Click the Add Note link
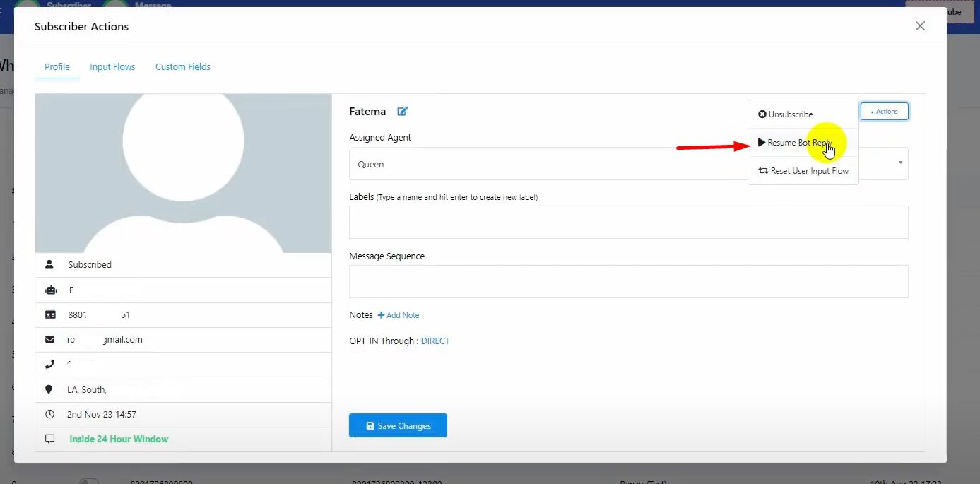Viewport: 980px width, 484px height. 399,315
